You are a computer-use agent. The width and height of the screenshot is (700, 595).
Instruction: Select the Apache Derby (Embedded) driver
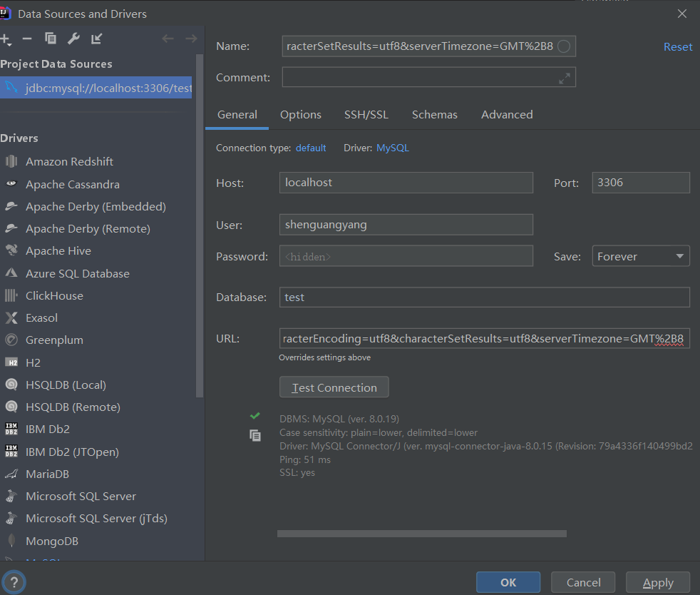(96, 207)
